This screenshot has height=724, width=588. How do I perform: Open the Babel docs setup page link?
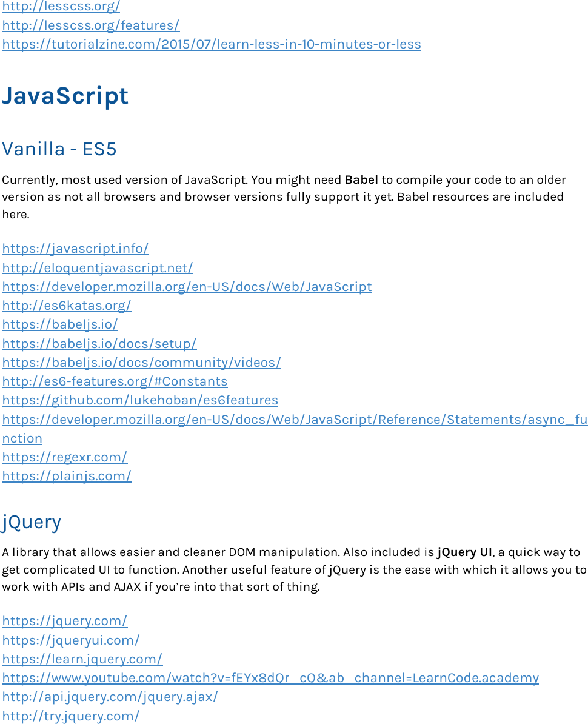[x=99, y=343]
